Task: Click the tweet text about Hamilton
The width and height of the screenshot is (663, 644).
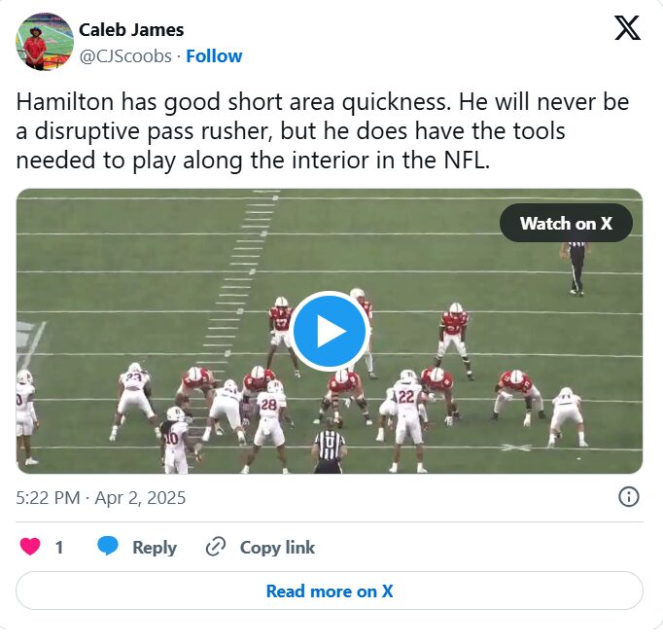Action: 322,130
